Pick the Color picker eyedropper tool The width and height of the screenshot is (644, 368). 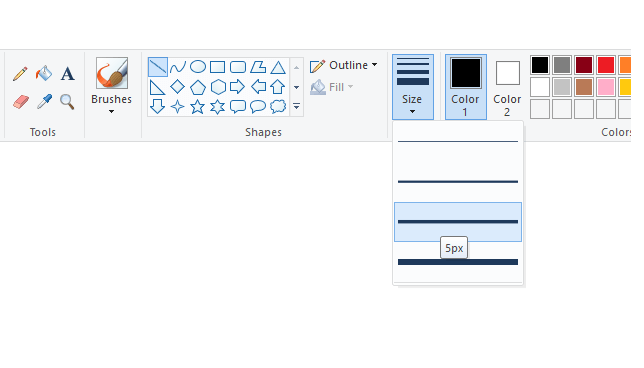click(44, 101)
